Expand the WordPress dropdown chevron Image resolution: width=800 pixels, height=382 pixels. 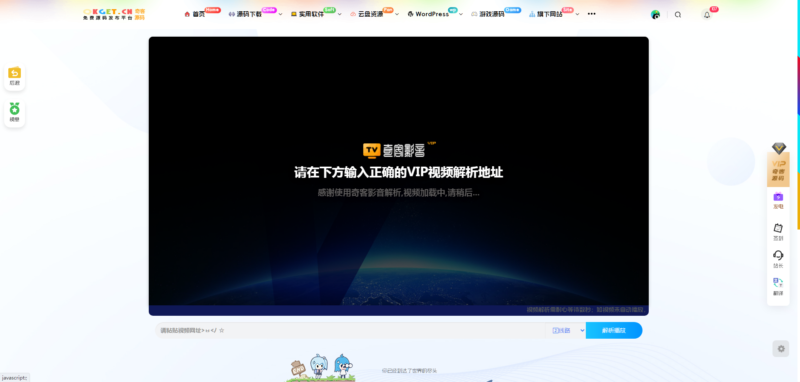(x=461, y=14)
